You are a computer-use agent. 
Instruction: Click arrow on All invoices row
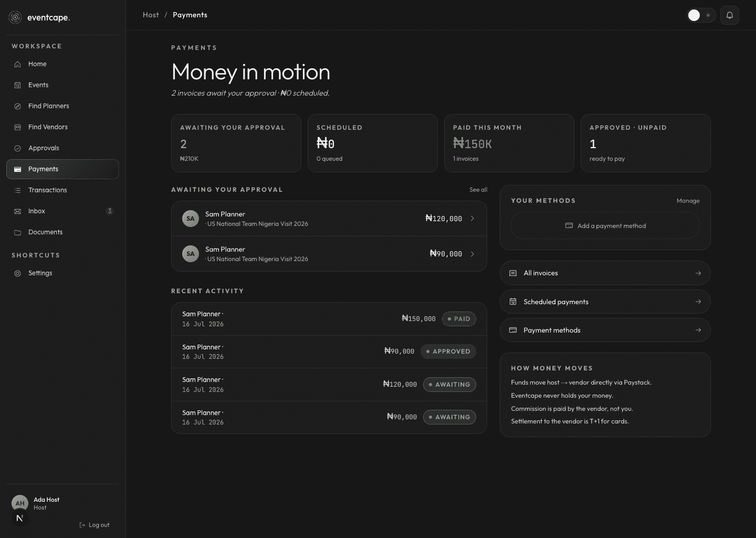(x=698, y=273)
